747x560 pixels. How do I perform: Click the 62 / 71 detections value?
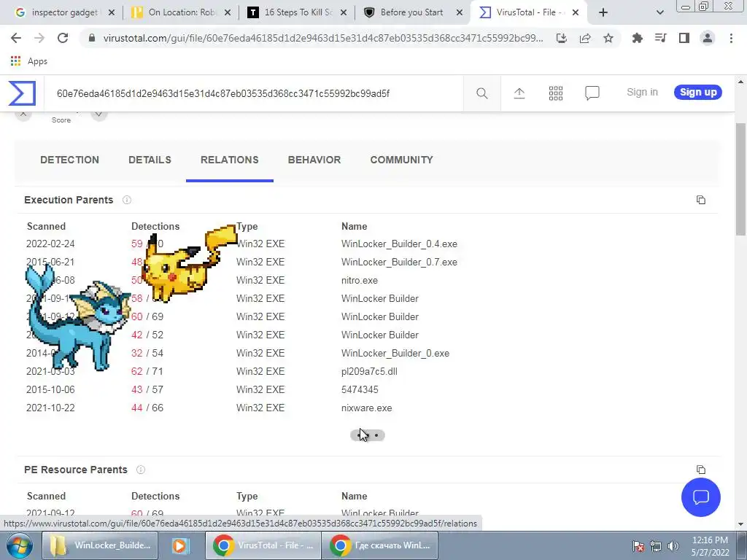[x=147, y=371]
